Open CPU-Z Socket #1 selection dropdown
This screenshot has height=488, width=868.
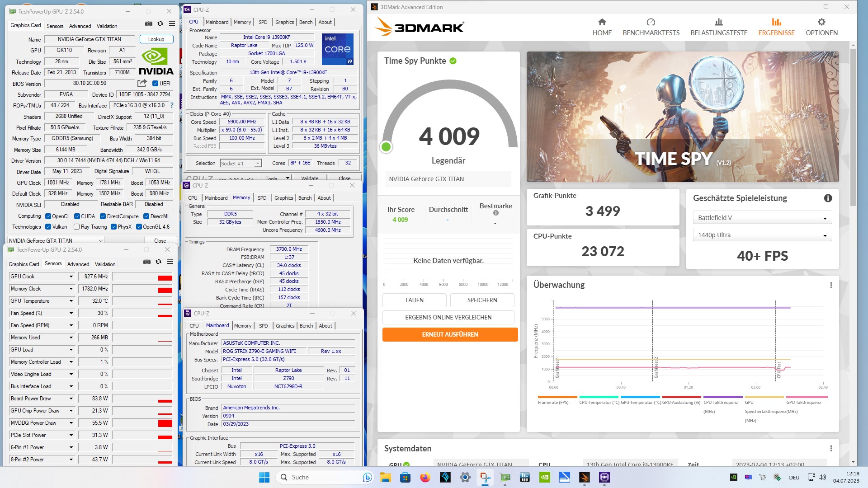241,164
